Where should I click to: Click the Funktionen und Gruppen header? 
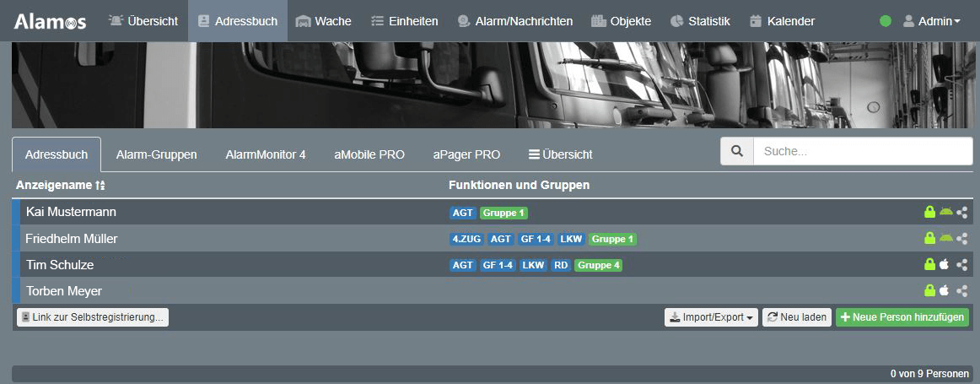point(519,185)
